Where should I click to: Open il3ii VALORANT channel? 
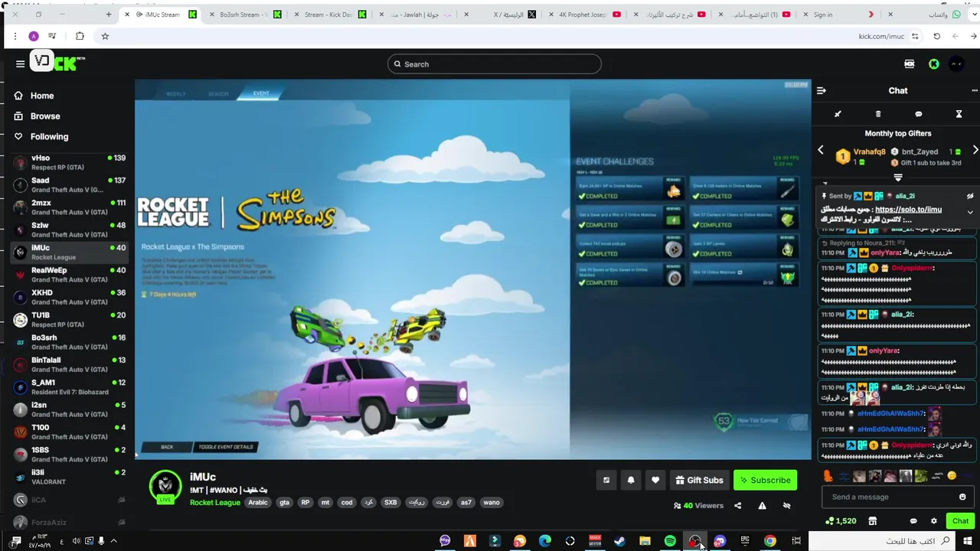(69, 477)
